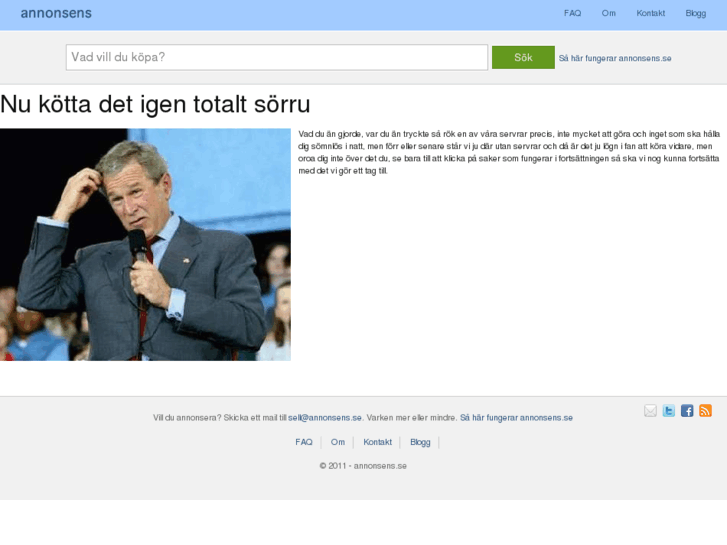
Task: Click the mail envelope icon in the footer
Action: [650, 411]
